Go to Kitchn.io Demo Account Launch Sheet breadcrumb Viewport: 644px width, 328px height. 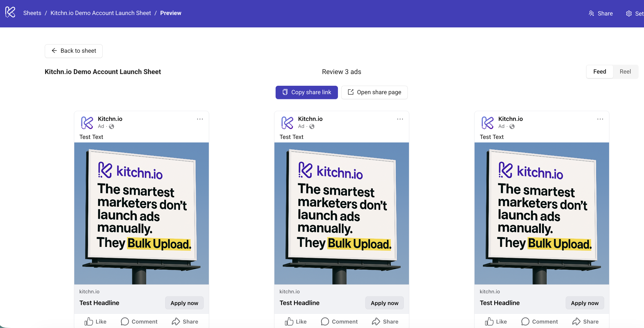pos(101,13)
